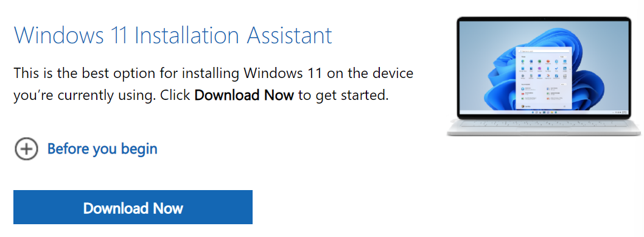Click the Settings gear icon in the pictured pinned apps
Viewport: 644px width, 237px height.
523,76
